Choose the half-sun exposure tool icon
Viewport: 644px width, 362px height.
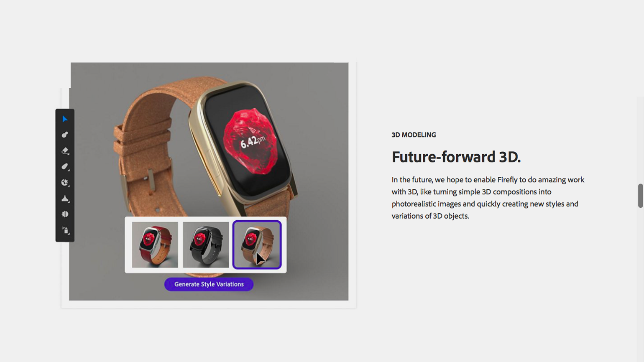tap(65, 214)
